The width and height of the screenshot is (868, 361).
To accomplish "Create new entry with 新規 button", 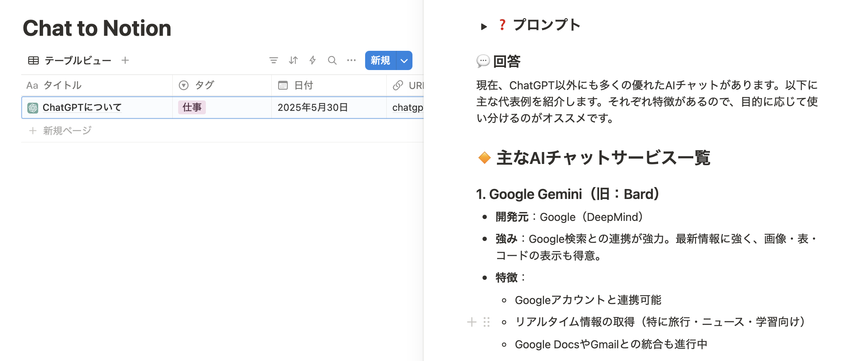I will coord(381,60).
